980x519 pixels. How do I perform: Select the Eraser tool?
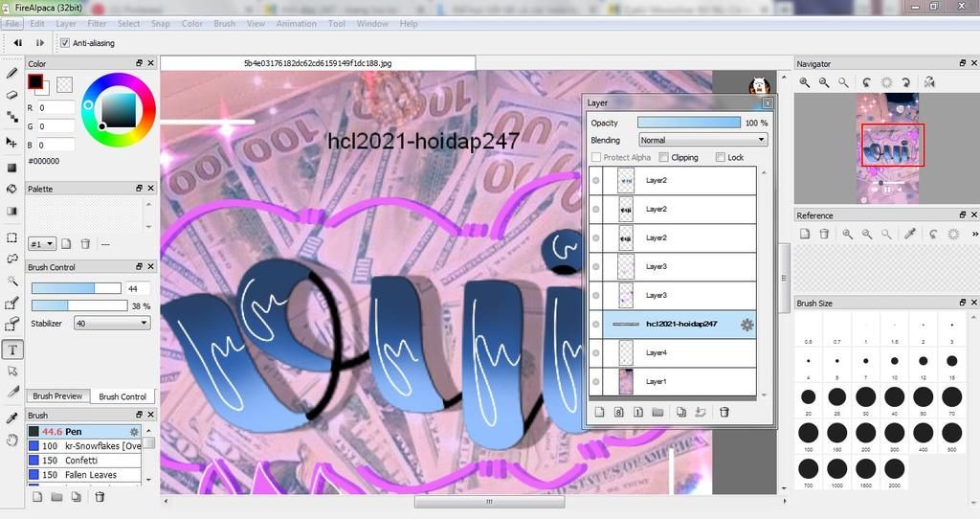(11, 95)
